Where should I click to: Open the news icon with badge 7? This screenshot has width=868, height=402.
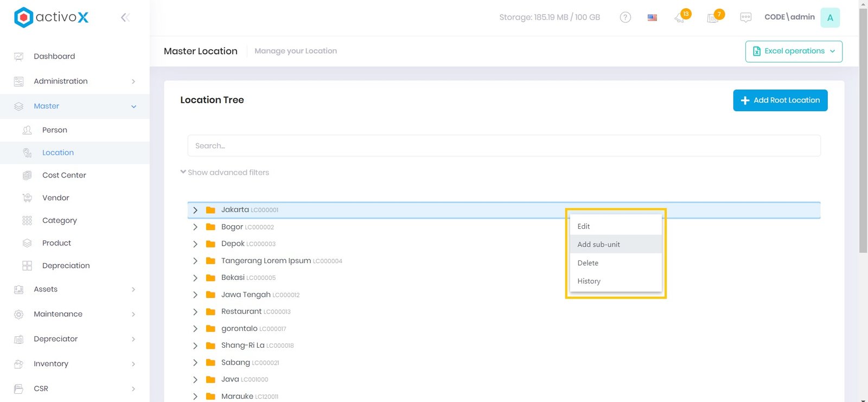713,18
